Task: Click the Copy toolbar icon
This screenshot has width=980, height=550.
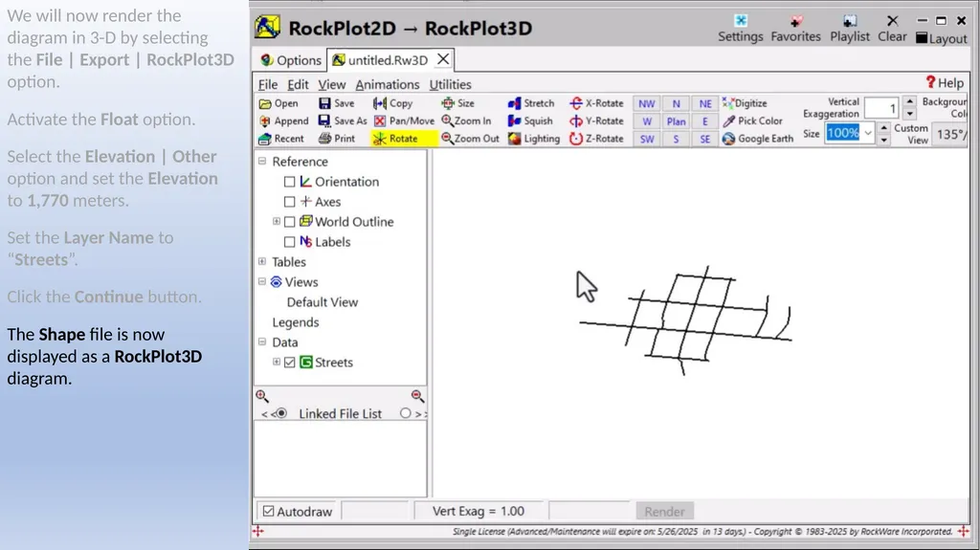Action: 392,103
